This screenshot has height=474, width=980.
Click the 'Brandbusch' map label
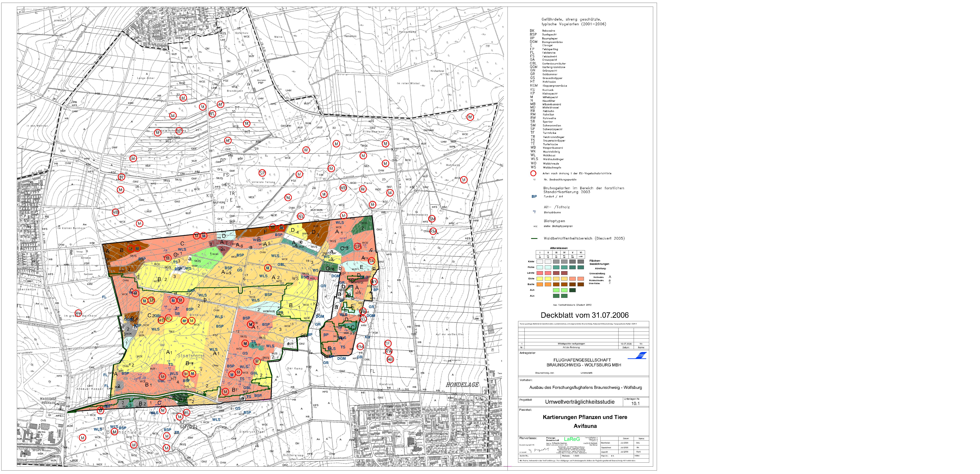[x=235, y=91]
